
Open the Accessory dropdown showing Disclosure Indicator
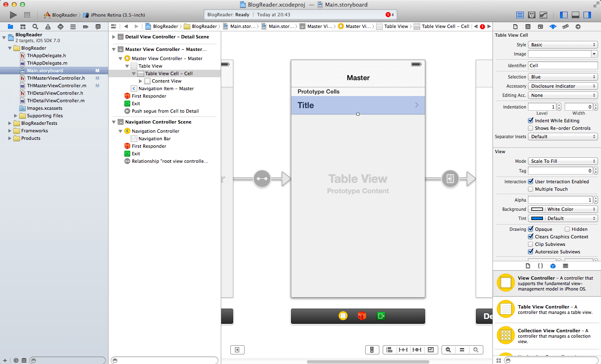[563, 86]
